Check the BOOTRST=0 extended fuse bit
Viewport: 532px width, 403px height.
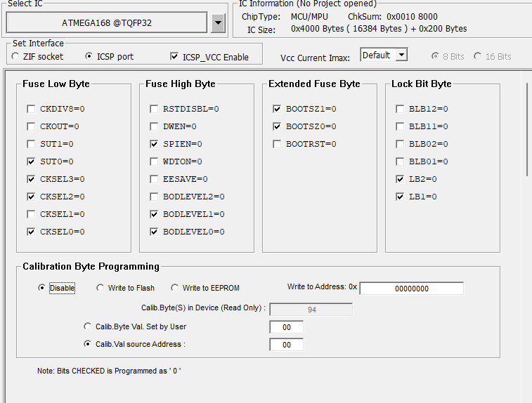277,144
